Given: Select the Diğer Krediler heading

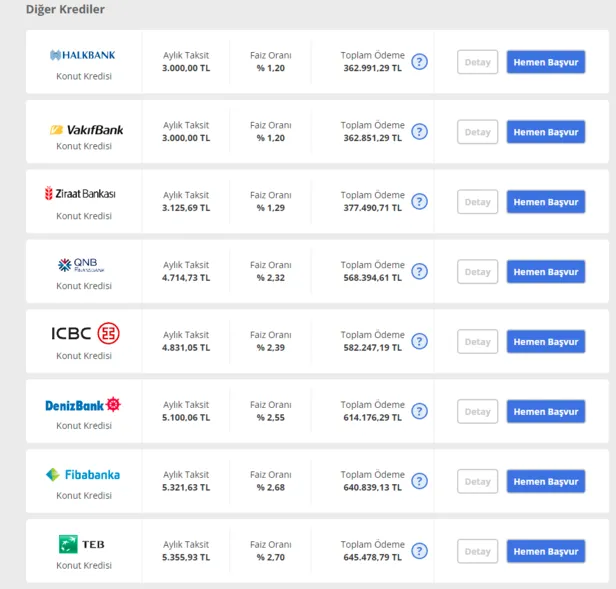Looking at the screenshot, I should pyautogui.click(x=65, y=9).
